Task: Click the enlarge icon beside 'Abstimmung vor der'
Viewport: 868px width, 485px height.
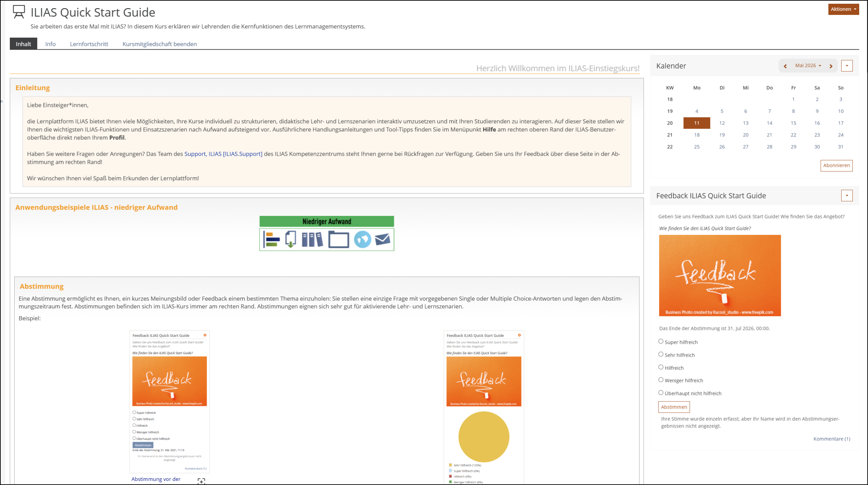Action: (201, 481)
